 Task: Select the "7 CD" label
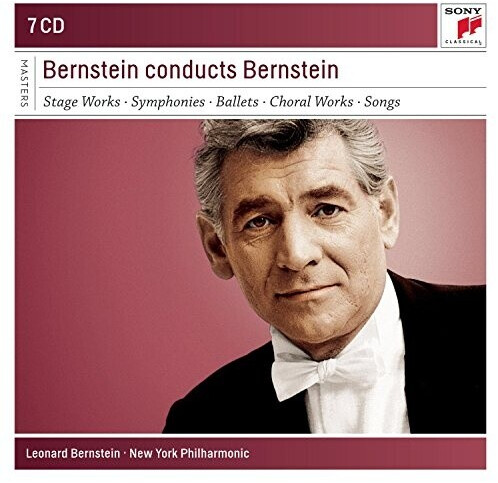tap(46, 26)
